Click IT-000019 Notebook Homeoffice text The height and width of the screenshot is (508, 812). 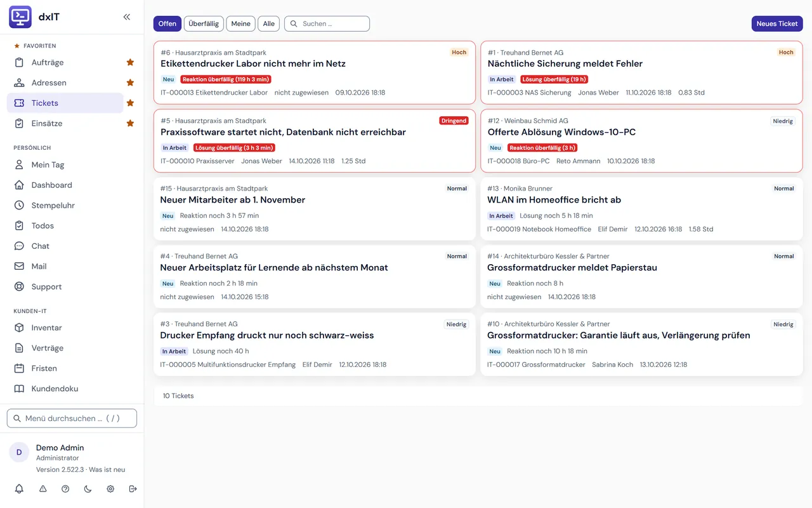pos(539,229)
